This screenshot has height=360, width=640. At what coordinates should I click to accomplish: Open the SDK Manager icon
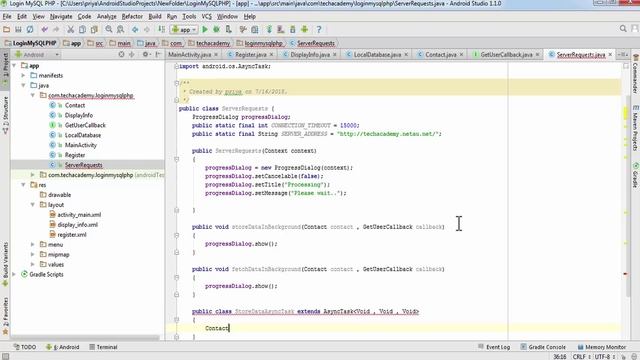[x=293, y=29]
